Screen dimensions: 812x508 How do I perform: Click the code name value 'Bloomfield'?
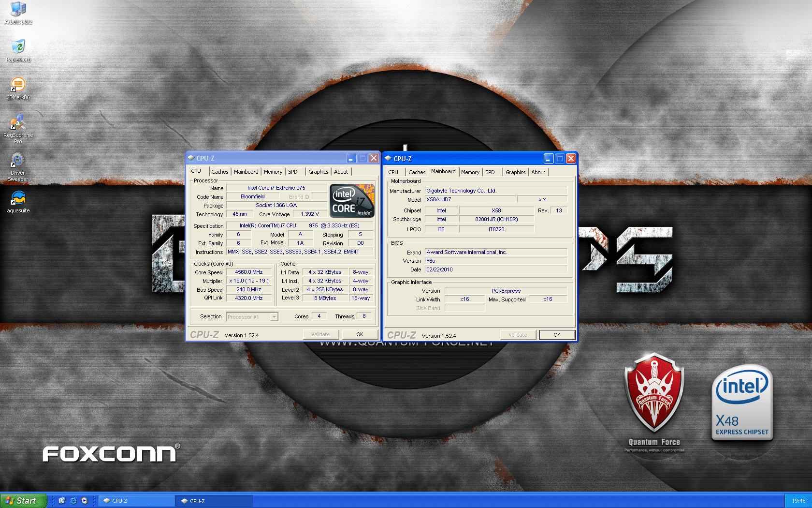pyautogui.click(x=253, y=196)
